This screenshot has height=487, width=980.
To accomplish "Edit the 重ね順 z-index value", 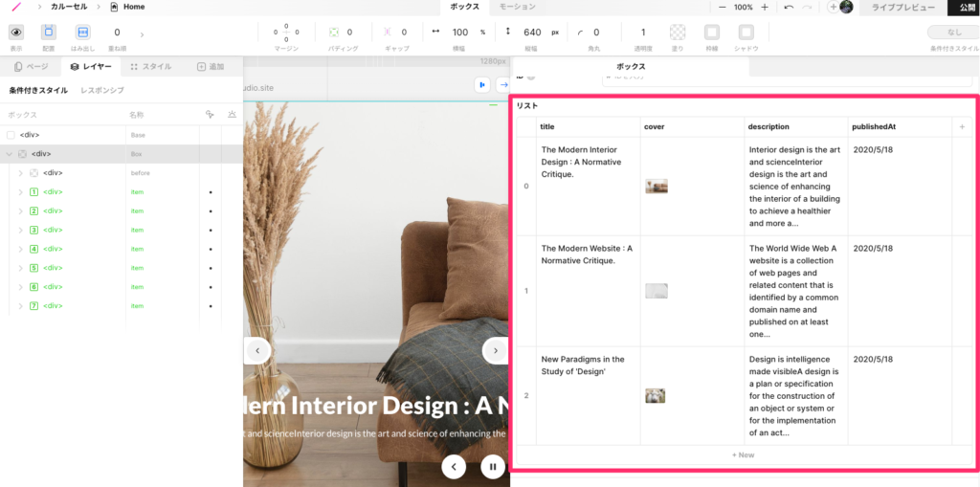I will (117, 33).
